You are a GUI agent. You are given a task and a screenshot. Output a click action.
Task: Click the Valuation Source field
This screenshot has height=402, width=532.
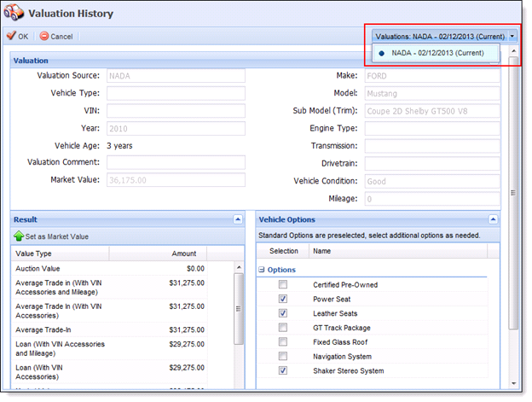click(176, 76)
